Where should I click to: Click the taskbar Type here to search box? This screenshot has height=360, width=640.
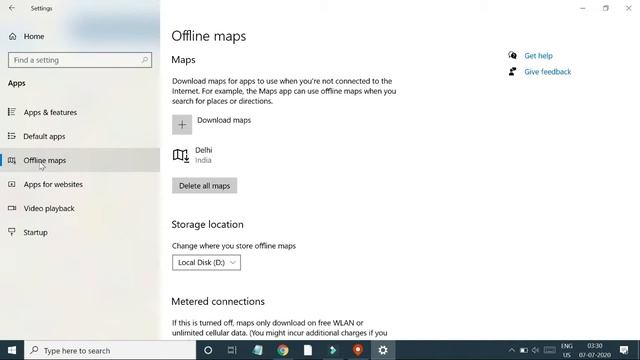pyautogui.click(x=110, y=350)
